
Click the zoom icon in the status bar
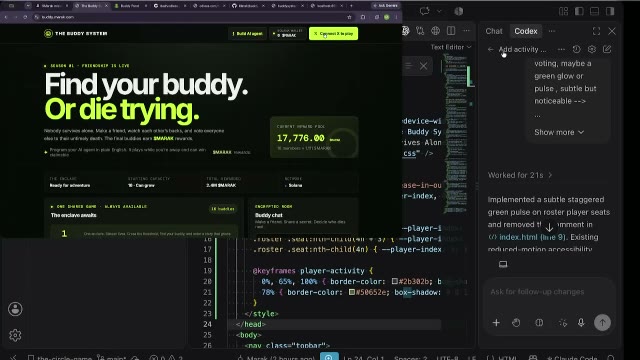click(329, 357)
